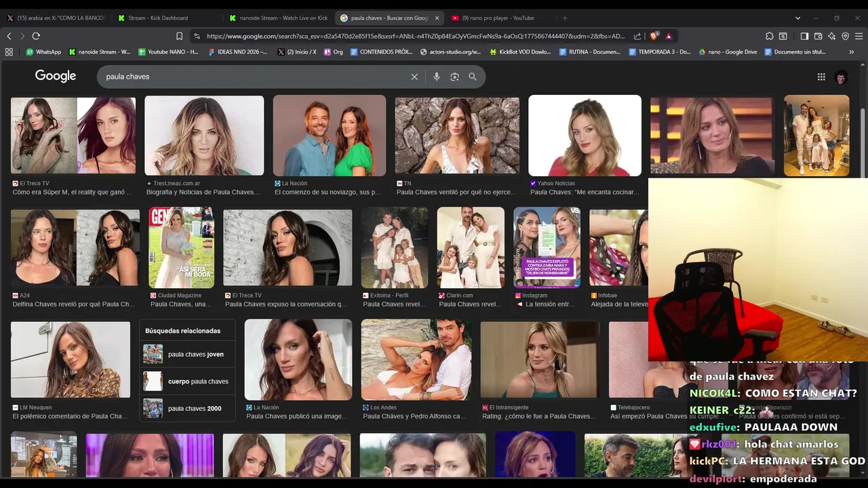
Task: Open KickBot VOD Downloader bookmark
Action: click(x=521, y=52)
